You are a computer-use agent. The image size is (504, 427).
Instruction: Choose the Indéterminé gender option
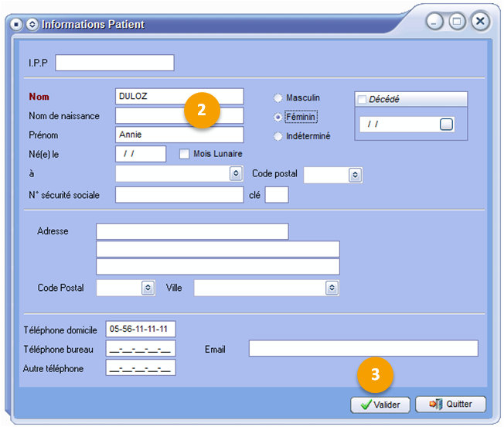pyautogui.click(x=278, y=136)
